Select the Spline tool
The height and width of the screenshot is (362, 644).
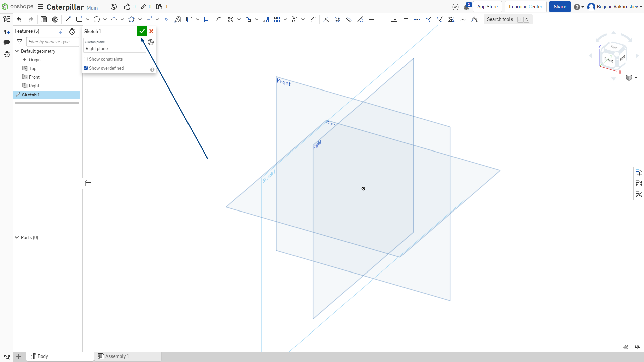coord(149,19)
